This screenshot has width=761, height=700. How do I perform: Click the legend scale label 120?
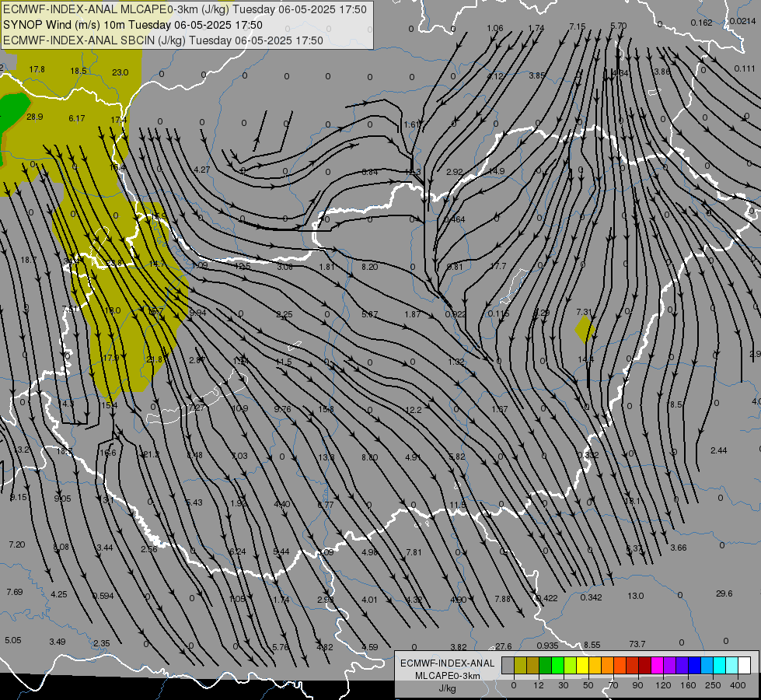(663, 685)
